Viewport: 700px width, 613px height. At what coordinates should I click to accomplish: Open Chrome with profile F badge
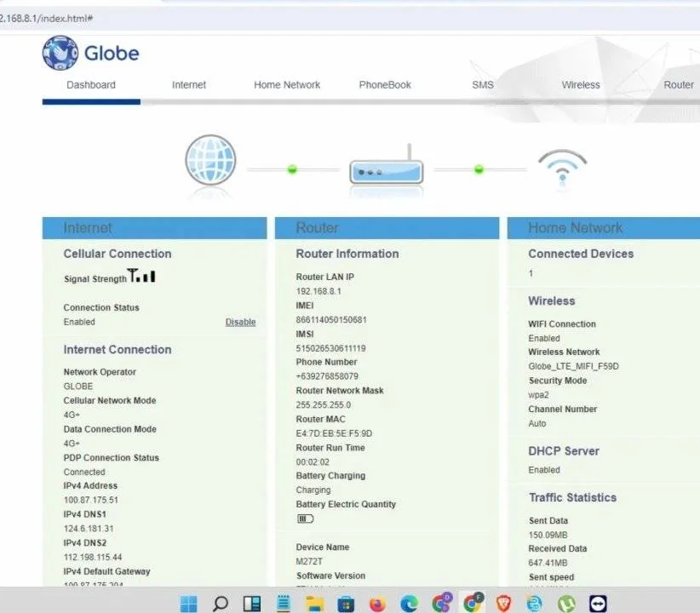pyautogui.click(x=473, y=603)
